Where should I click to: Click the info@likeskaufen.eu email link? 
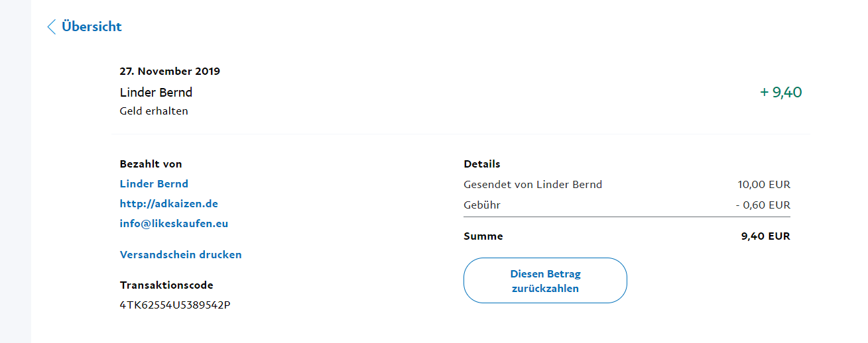point(174,224)
